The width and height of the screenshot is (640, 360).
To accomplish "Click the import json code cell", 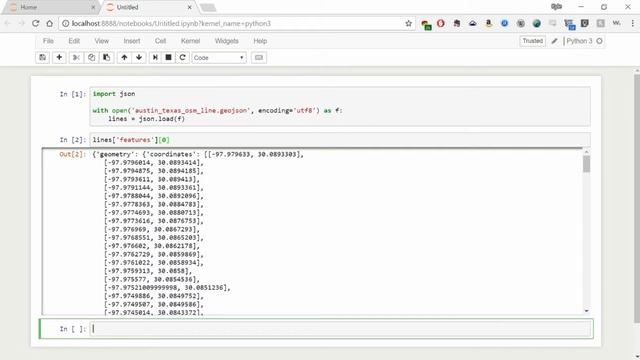I will coord(340,106).
